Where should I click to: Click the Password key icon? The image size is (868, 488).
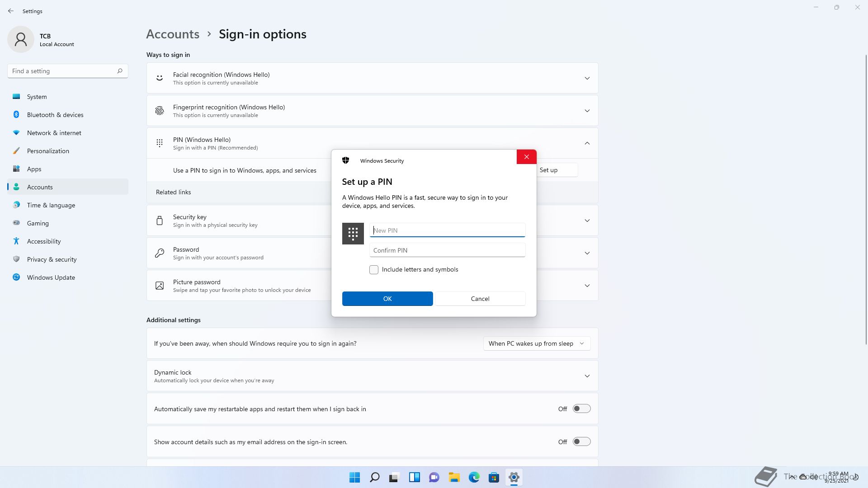[x=160, y=253]
